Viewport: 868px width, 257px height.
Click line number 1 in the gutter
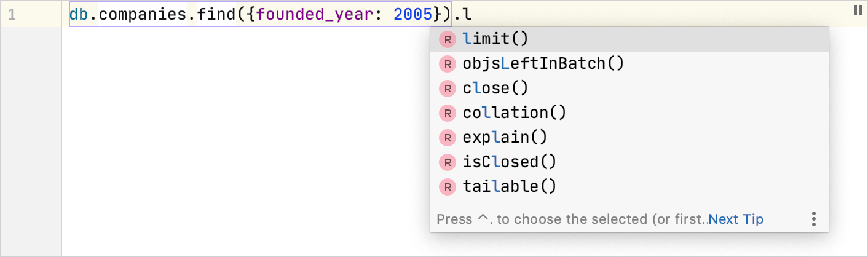pos(12,14)
